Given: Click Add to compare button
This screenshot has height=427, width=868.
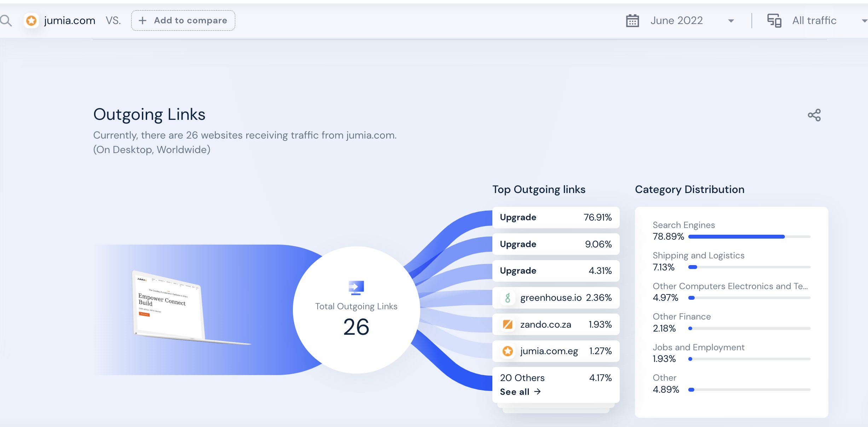Looking at the screenshot, I should 183,21.
